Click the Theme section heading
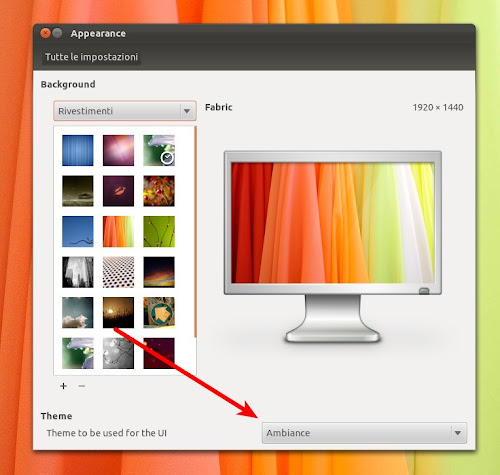 pyautogui.click(x=56, y=416)
